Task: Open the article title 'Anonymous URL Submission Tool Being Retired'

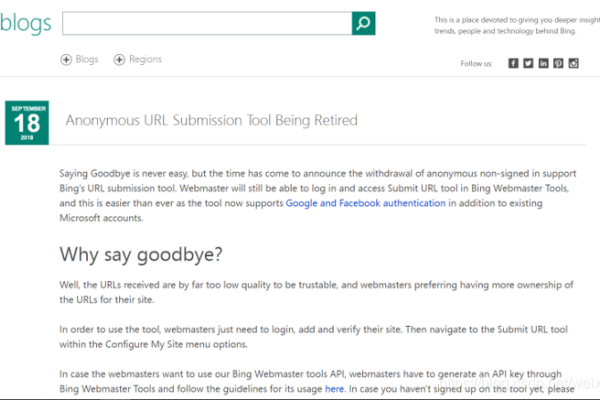Action: pos(211,120)
